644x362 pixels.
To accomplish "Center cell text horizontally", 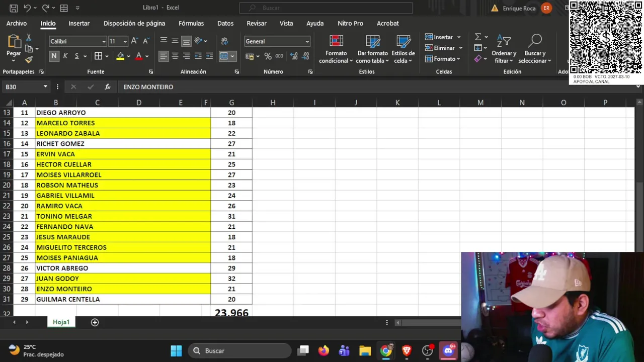I will click(175, 56).
